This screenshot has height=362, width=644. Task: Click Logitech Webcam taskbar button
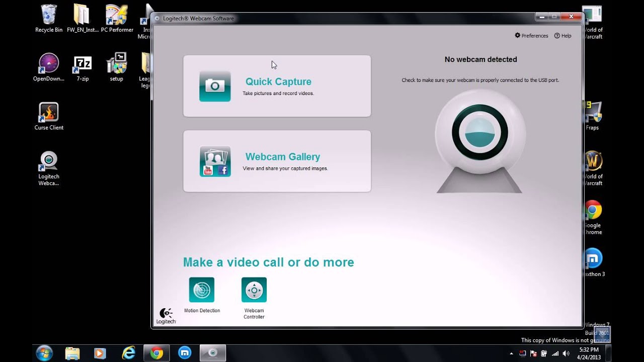213,353
